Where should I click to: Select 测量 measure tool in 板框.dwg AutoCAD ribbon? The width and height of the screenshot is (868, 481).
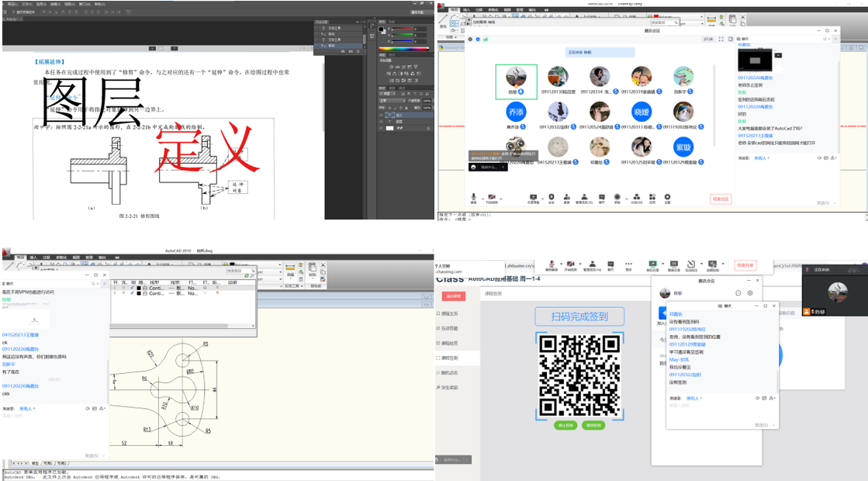pos(290,269)
